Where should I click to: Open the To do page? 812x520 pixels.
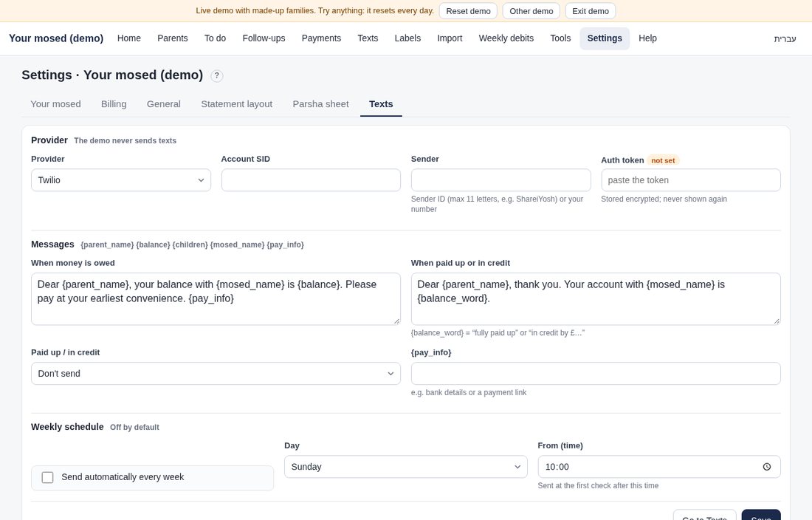click(x=215, y=38)
